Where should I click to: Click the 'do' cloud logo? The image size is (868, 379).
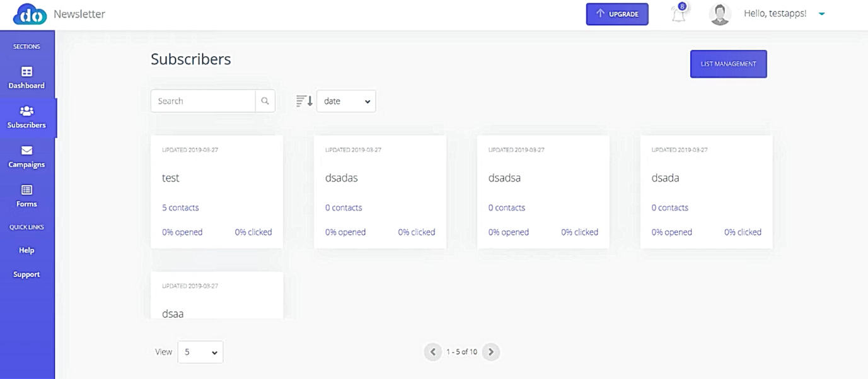coord(30,14)
